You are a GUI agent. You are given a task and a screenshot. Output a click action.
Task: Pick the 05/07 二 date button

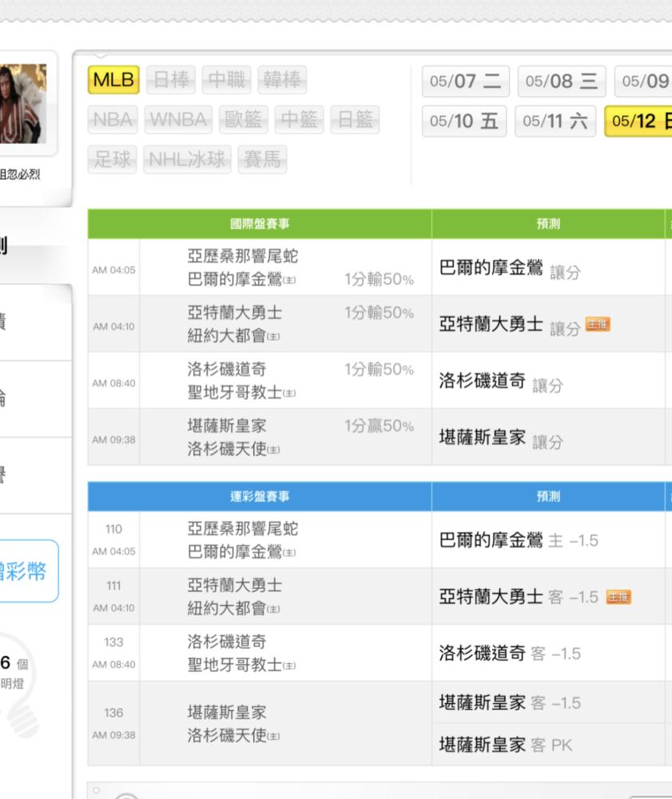[x=466, y=81]
